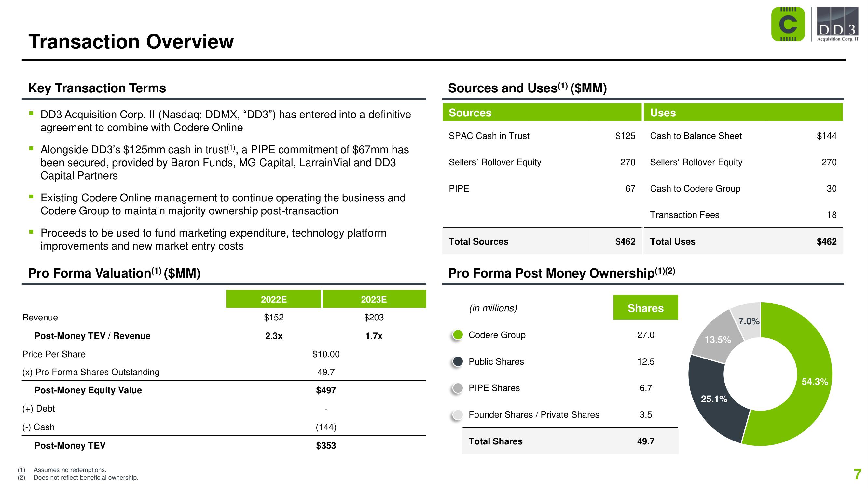Viewport: 868px width, 488px height.
Task: Click the 2.3x multiple value
Action: point(274,336)
